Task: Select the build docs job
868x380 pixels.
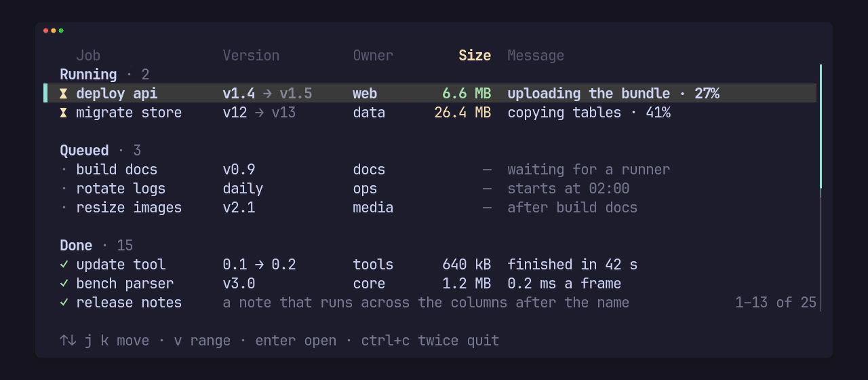Action: (x=431, y=170)
